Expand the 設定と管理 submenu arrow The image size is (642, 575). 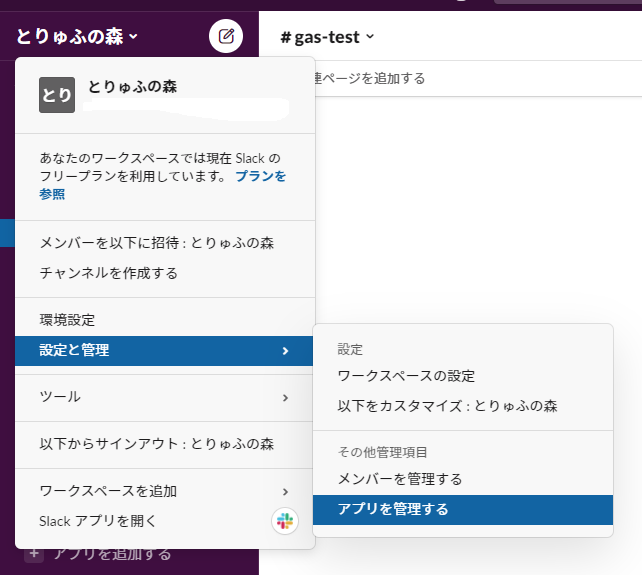click(285, 351)
